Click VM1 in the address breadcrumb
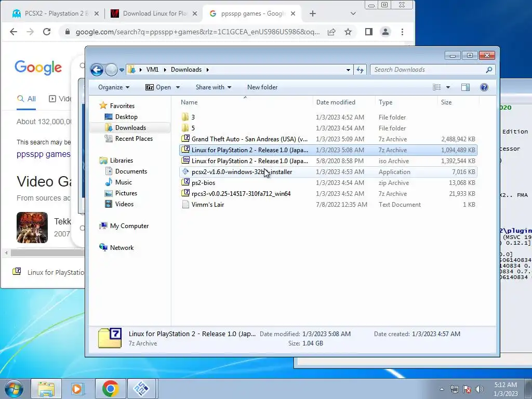Screen dimensions: 532x399 click(x=152, y=70)
